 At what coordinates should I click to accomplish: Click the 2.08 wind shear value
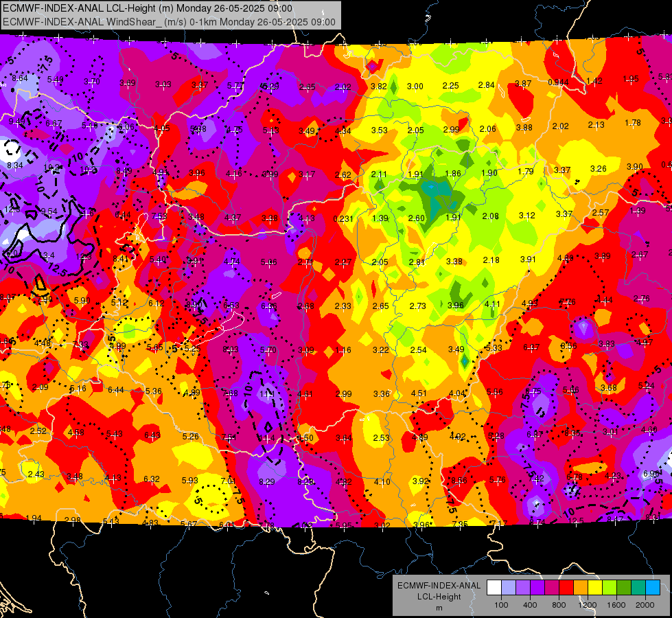point(490,216)
